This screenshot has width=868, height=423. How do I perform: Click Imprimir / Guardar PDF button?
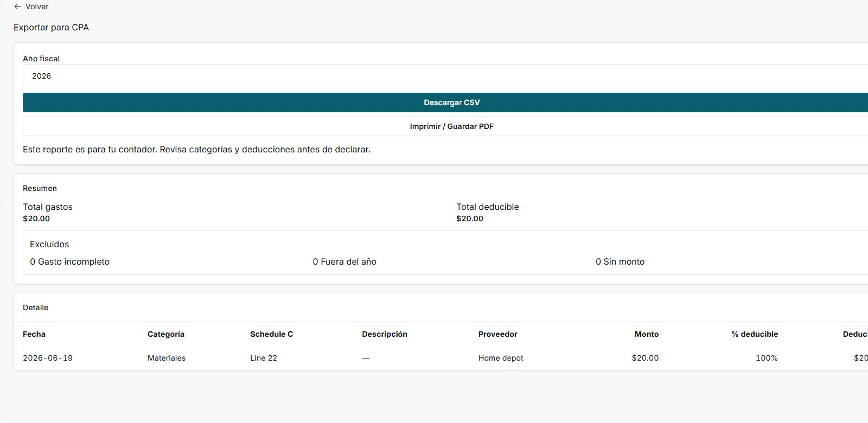[x=445, y=126]
